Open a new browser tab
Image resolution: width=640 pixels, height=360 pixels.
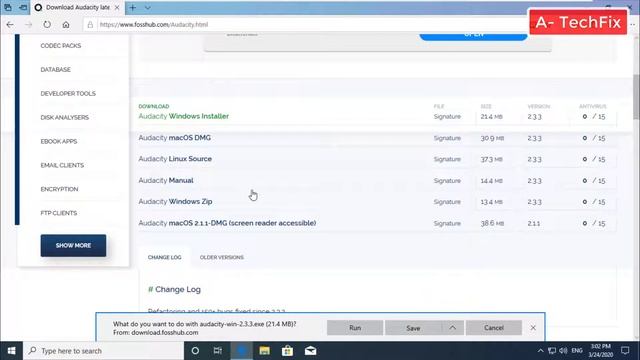click(133, 7)
